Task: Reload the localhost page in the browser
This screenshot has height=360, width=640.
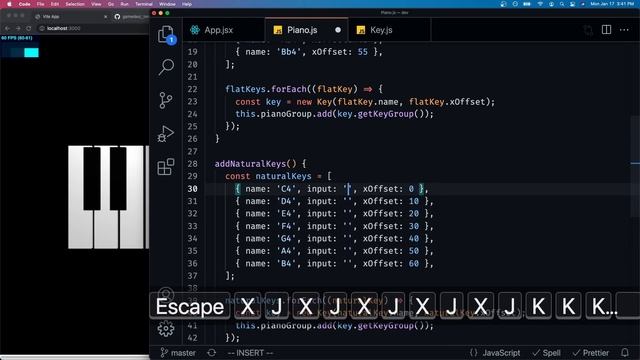Action: [x=29, y=28]
